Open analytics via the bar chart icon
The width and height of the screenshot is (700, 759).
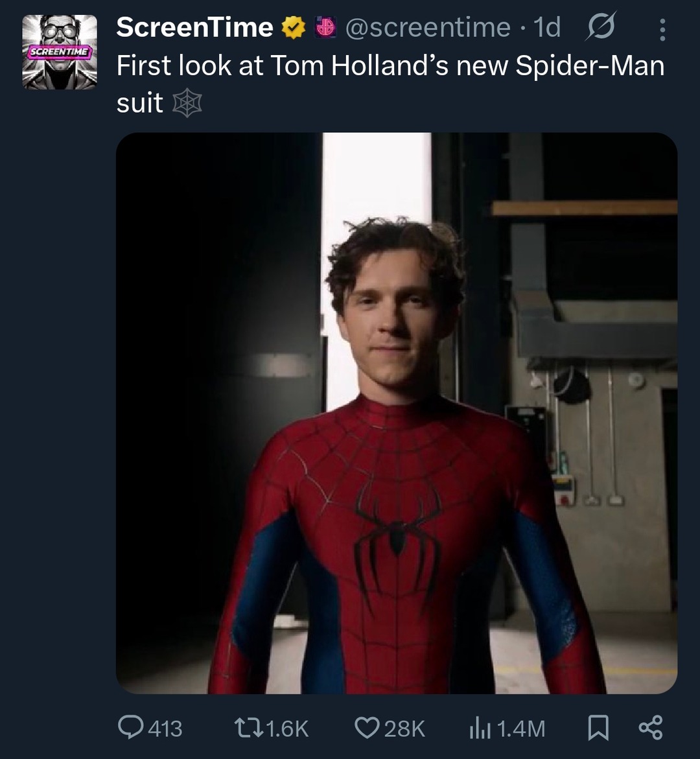tap(480, 729)
